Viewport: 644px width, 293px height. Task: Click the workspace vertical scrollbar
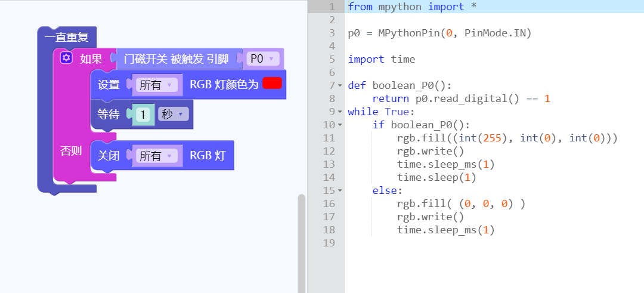pos(301,239)
